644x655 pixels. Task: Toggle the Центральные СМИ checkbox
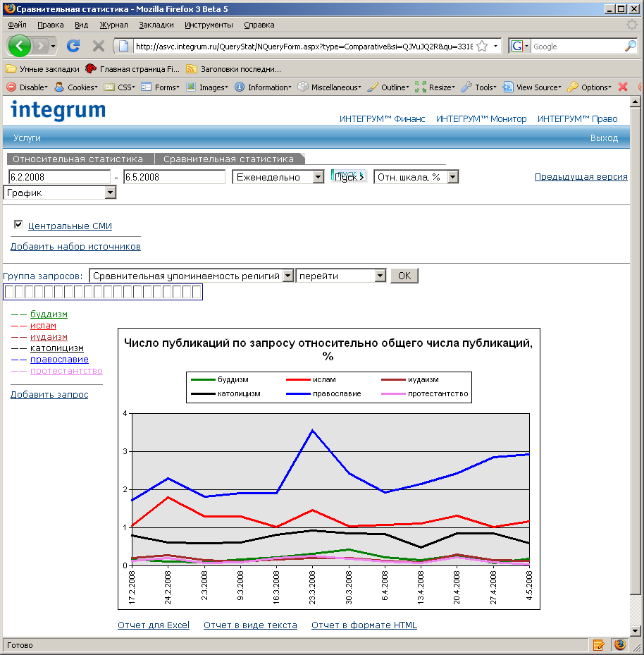pos(18,225)
